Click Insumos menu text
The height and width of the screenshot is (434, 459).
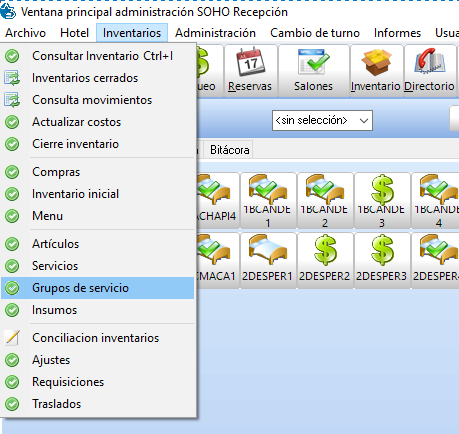pyautogui.click(x=54, y=310)
